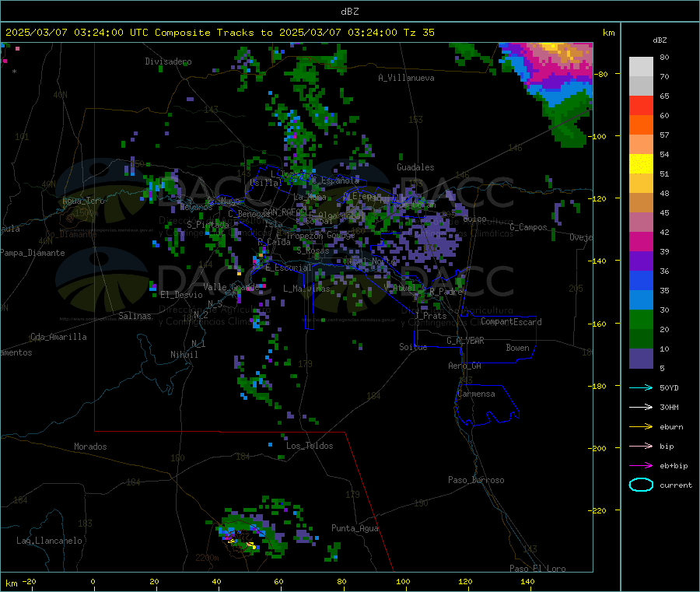Image resolution: width=700 pixels, height=592 pixels.
Task: Click the 'R_Padre' map label
Action: pyautogui.click(x=446, y=292)
